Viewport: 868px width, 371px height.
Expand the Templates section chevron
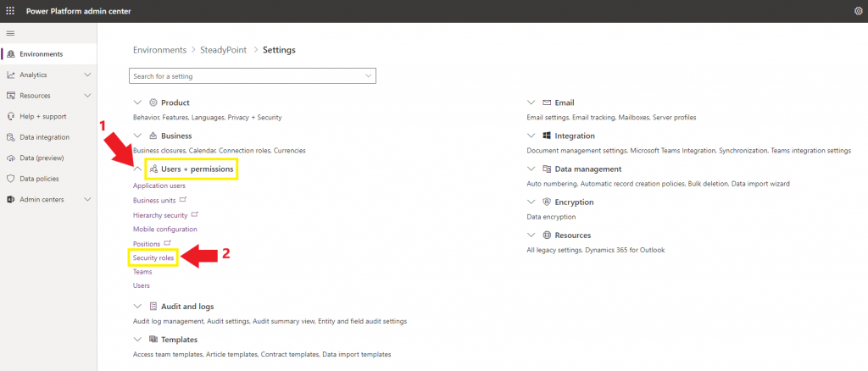tap(138, 340)
